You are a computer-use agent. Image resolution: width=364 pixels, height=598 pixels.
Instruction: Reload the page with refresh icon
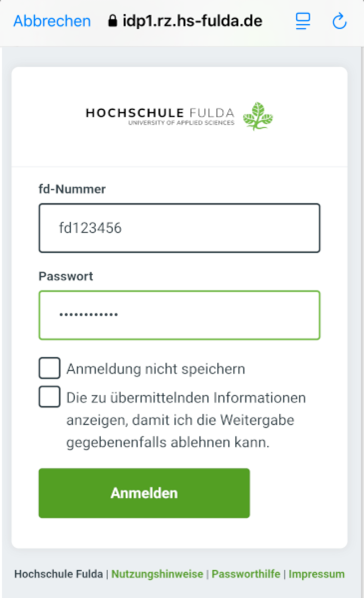click(339, 21)
